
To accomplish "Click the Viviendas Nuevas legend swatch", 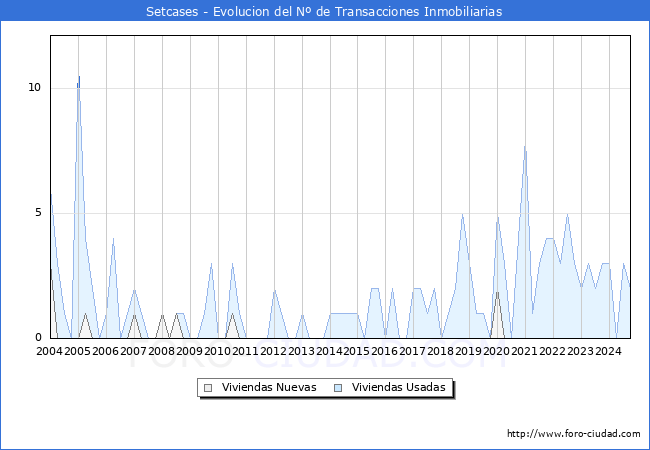I will 208,388.
